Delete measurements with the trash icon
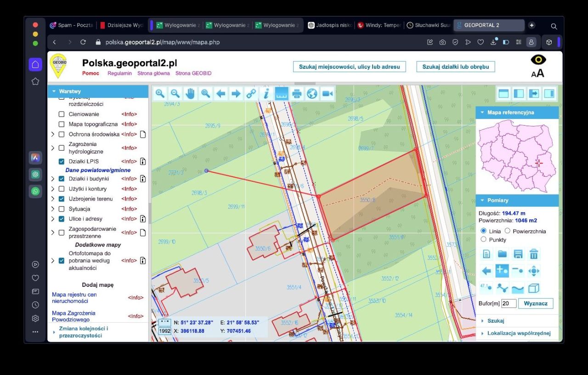Screen dimensions: 588x375 click(533, 254)
